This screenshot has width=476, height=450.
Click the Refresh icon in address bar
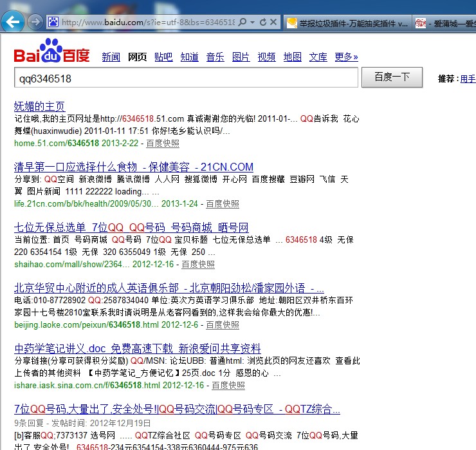(x=263, y=22)
